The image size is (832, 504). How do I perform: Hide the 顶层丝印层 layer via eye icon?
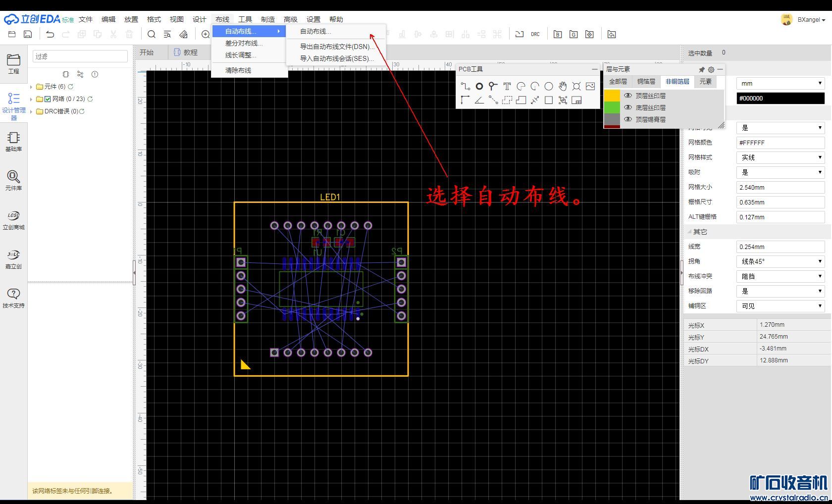(628, 96)
